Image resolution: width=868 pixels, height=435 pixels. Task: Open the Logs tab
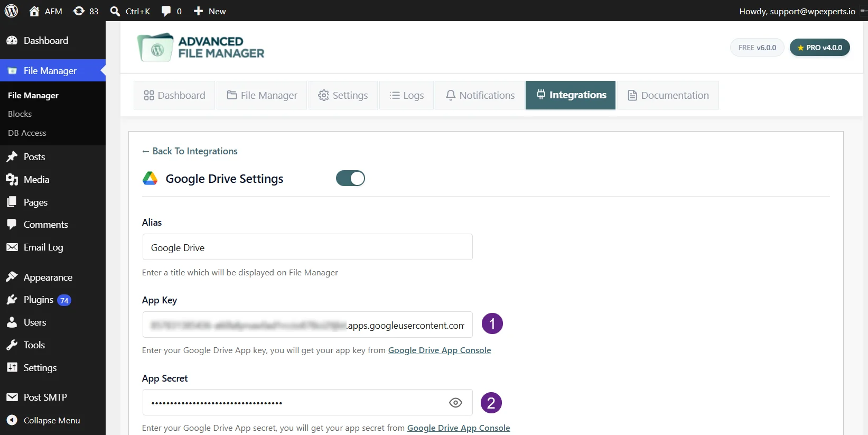[406, 95]
